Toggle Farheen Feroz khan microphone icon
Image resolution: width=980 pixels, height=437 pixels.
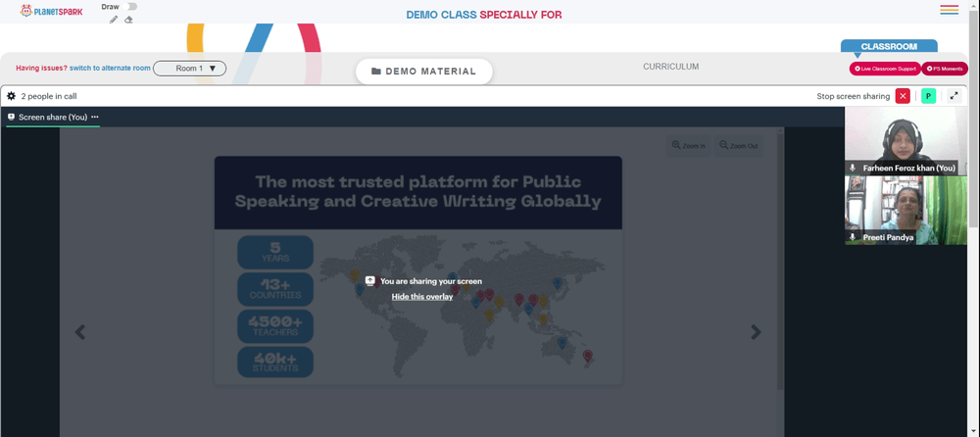[852, 169]
